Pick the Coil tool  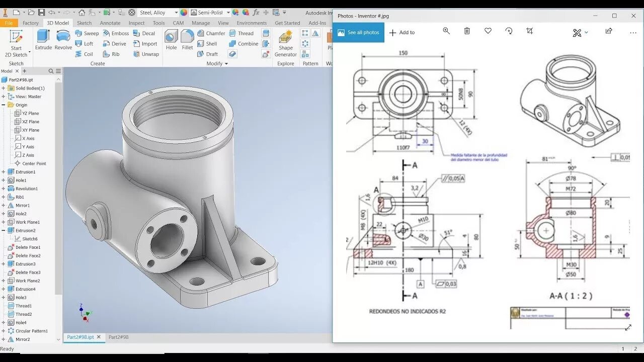(x=84, y=54)
